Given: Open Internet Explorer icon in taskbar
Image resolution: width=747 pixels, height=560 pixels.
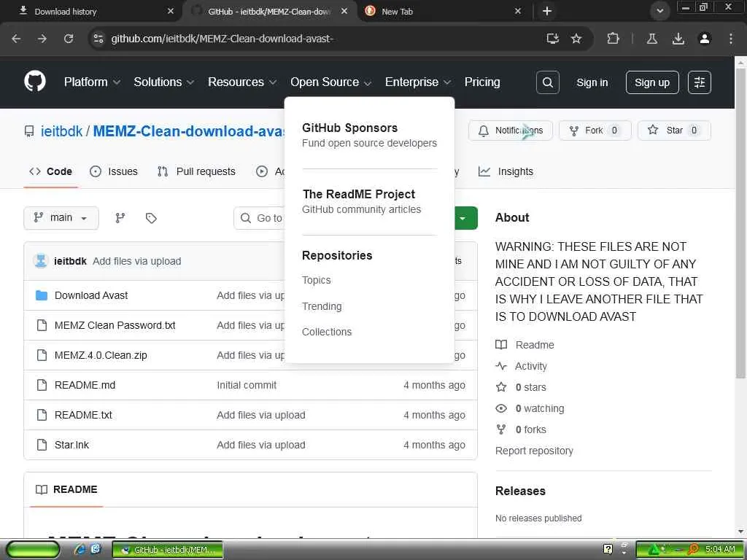Looking at the screenshot, I should pyautogui.click(x=80, y=550).
